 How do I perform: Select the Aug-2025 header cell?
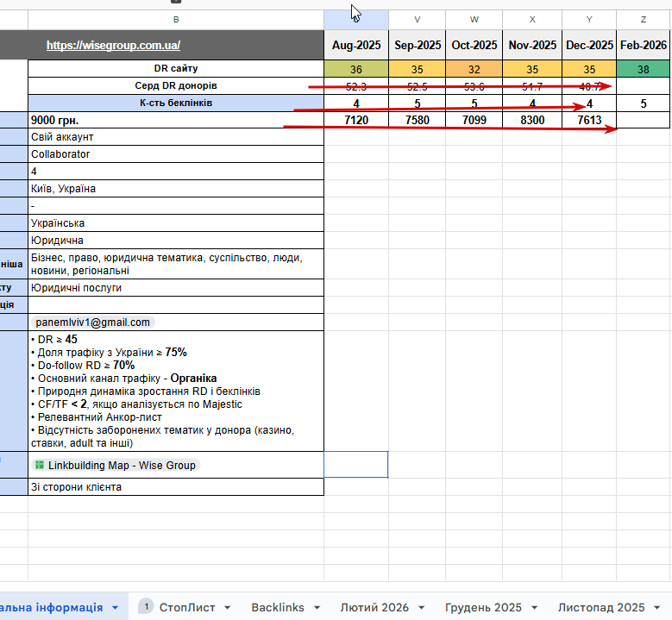356,45
